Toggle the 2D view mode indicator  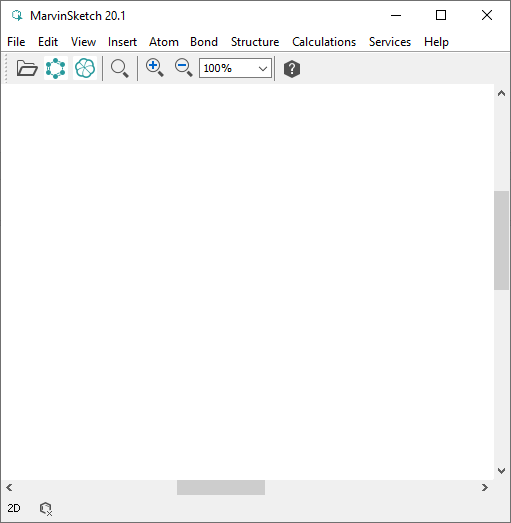[14, 508]
